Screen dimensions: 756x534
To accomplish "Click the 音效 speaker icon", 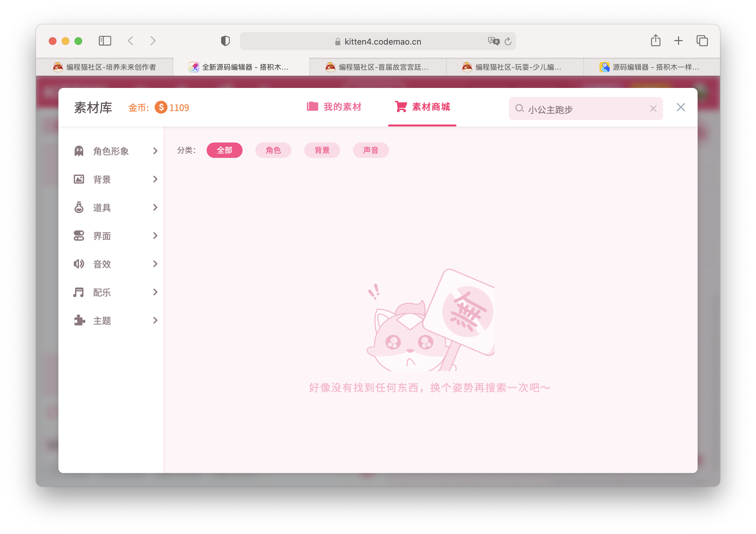I will (x=79, y=264).
